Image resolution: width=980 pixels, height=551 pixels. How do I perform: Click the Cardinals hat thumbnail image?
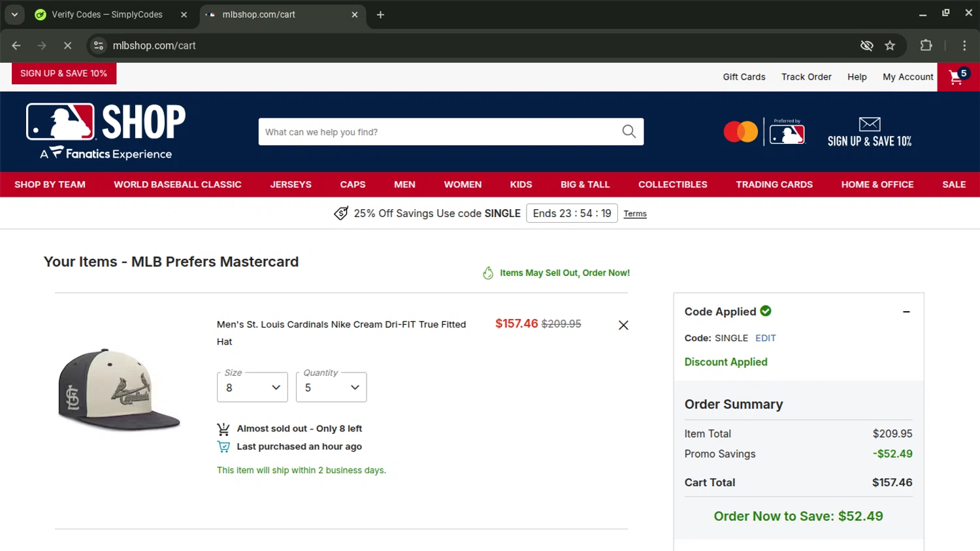tap(119, 390)
